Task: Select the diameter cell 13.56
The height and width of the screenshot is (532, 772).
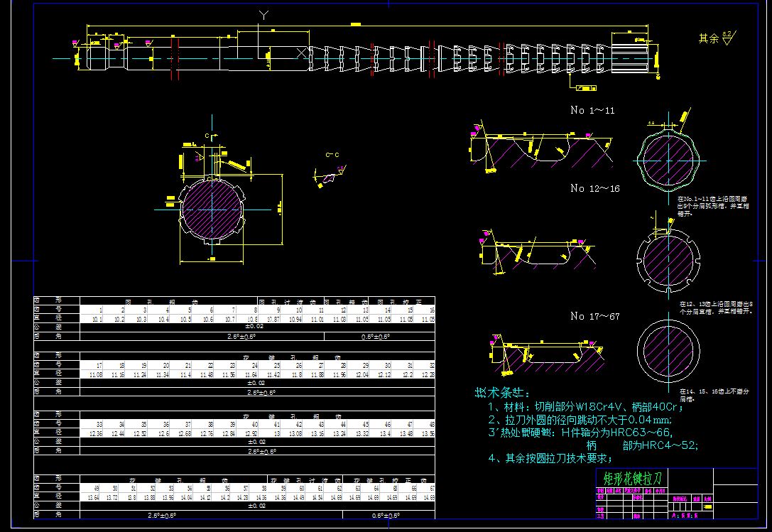Action: [x=428, y=434]
